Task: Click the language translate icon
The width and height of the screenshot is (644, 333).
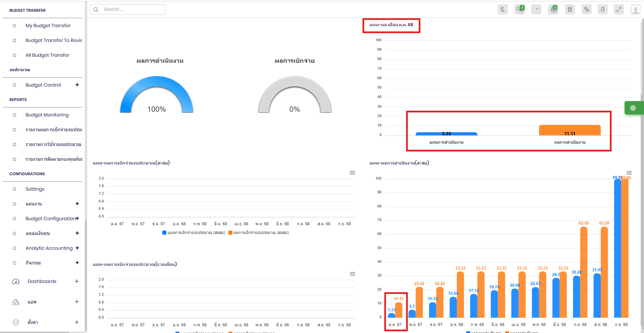Action: (586, 9)
